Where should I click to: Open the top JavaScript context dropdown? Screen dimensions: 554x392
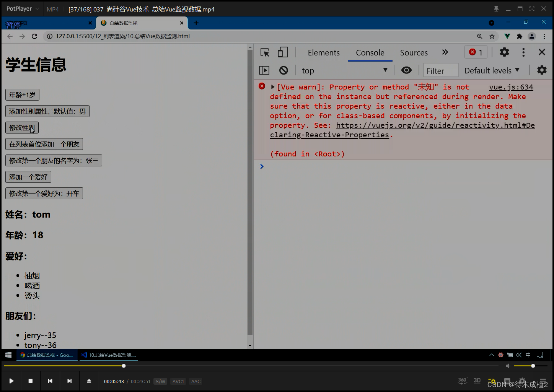point(345,70)
